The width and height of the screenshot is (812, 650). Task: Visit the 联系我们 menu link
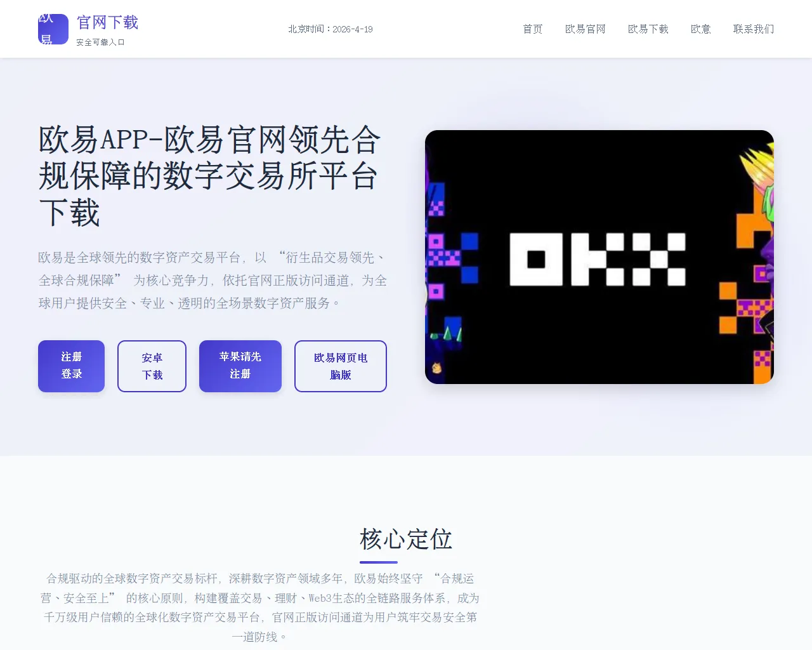754,29
